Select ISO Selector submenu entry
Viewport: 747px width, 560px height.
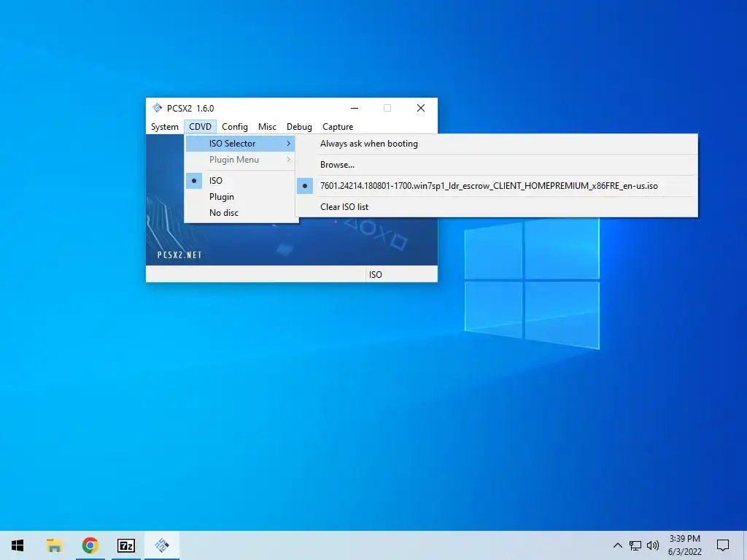pos(240,144)
